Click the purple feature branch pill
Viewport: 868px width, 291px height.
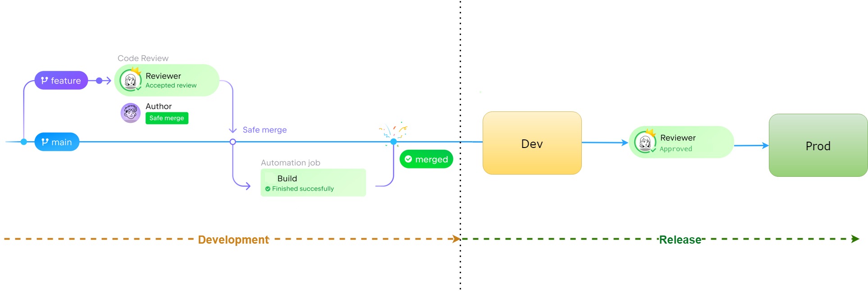(x=61, y=81)
